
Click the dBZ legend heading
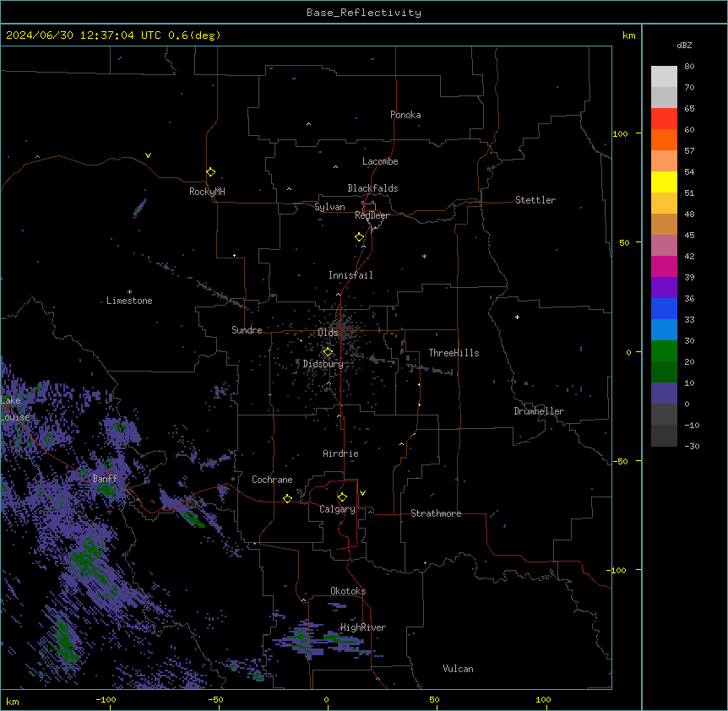[684, 45]
